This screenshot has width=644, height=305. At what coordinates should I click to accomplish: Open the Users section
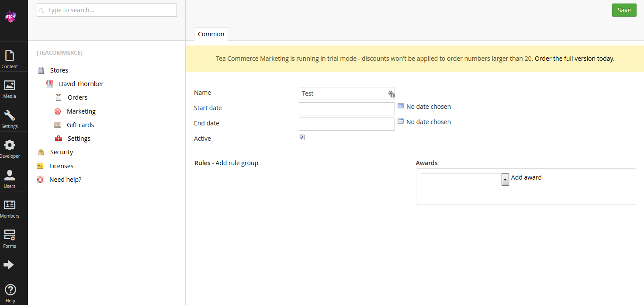pyautogui.click(x=10, y=179)
